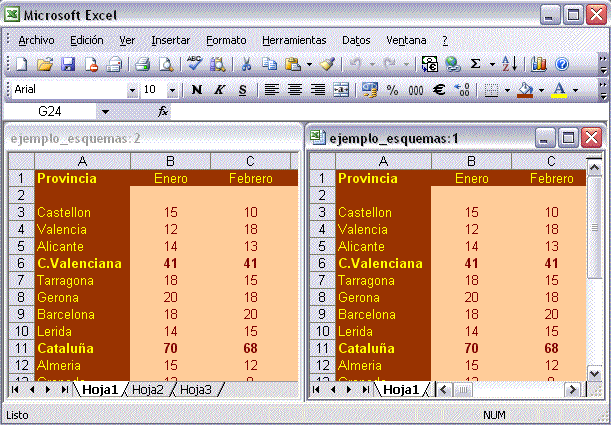Viewport: 611px width, 425px height.
Task: Click the Insert Function fx button
Action: click(x=163, y=111)
